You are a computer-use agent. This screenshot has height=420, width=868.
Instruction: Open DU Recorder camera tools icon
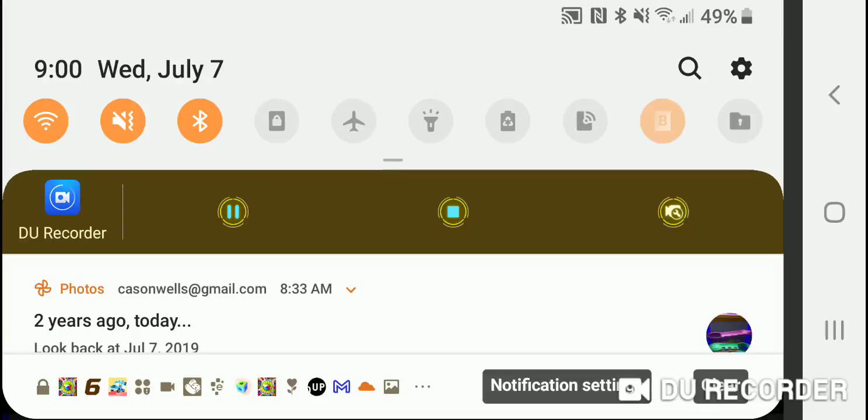click(x=674, y=212)
